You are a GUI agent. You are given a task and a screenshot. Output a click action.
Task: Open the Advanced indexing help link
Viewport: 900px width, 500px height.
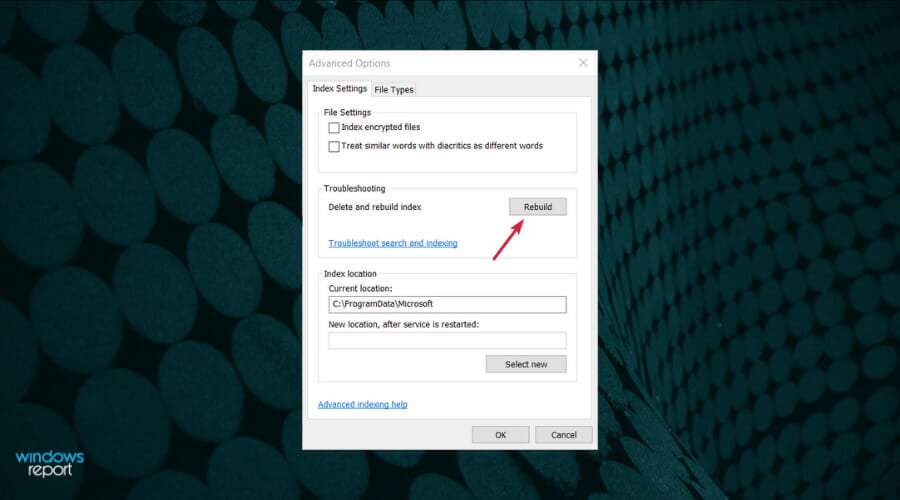[x=363, y=405]
